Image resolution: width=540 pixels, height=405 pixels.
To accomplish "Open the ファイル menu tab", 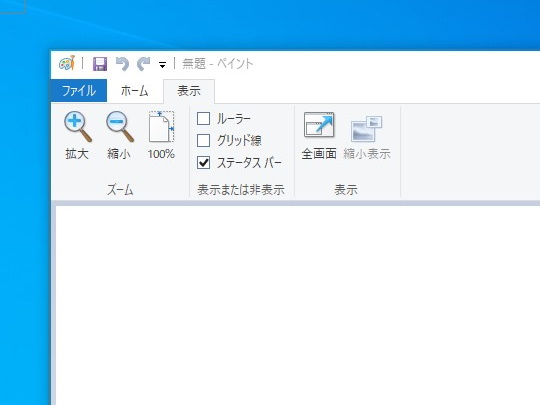I will (79, 91).
